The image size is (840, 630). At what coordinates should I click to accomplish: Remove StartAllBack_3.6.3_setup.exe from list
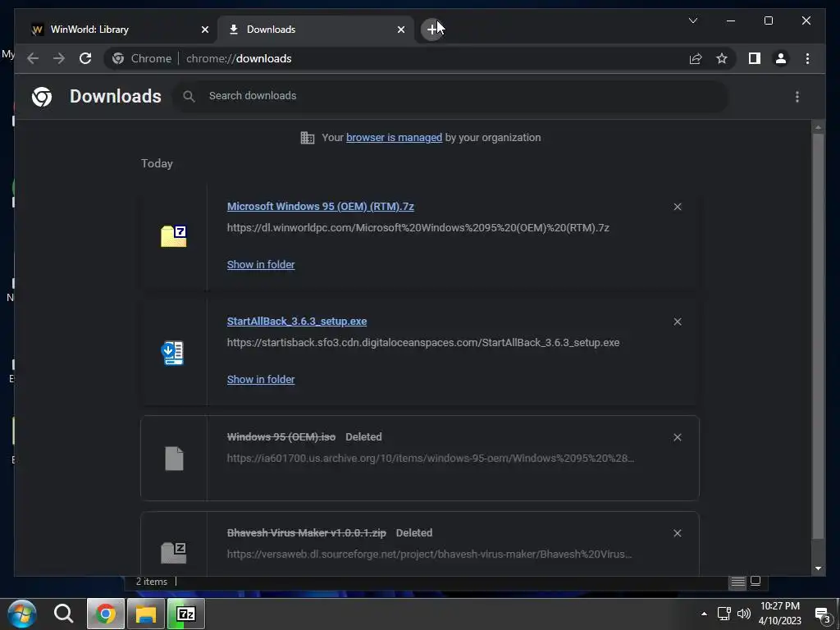point(677,322)
